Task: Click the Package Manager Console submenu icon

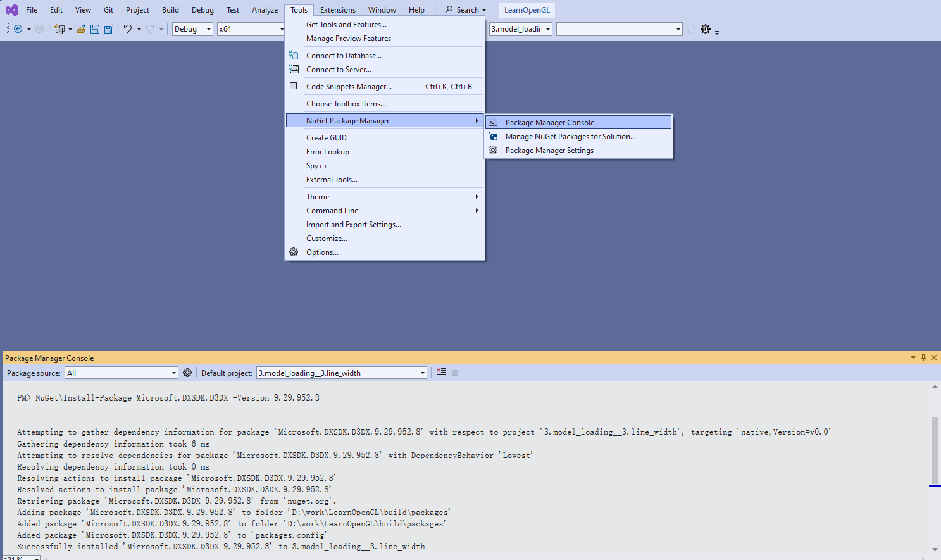Action: tap(493, 122)
